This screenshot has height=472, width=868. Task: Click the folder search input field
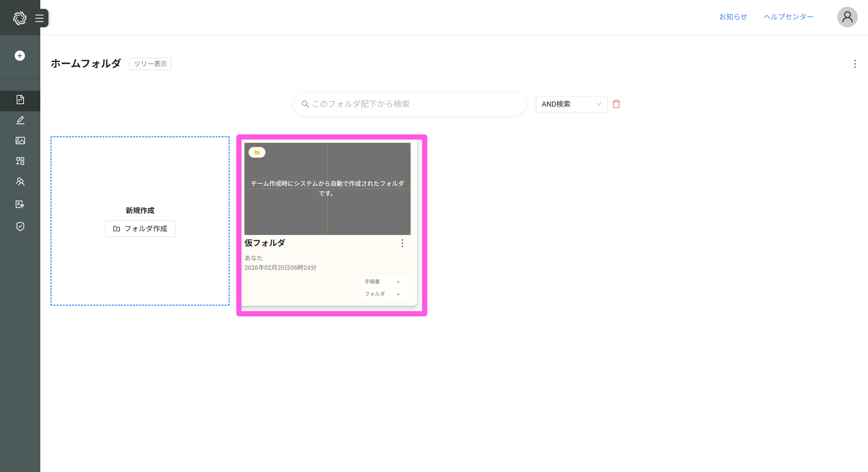coord(409,104)
